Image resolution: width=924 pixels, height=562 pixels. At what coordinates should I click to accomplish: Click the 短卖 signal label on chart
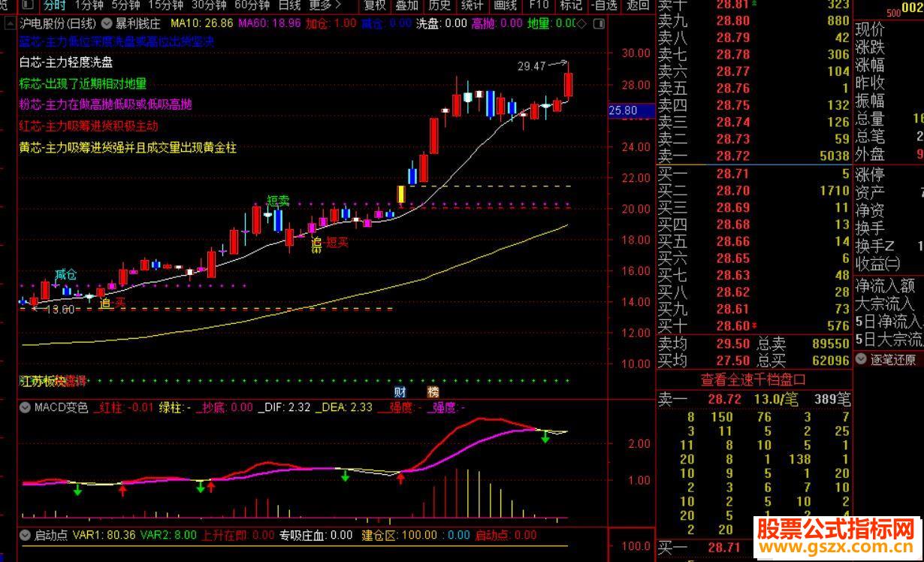coord(278,201)
